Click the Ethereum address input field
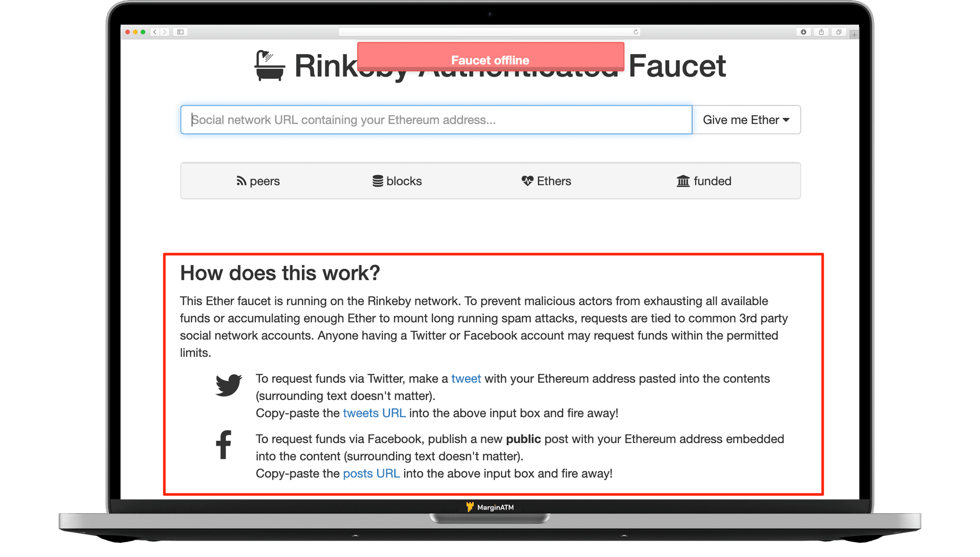The height and width of the screenshot is (557, 980). click(435, 119)
